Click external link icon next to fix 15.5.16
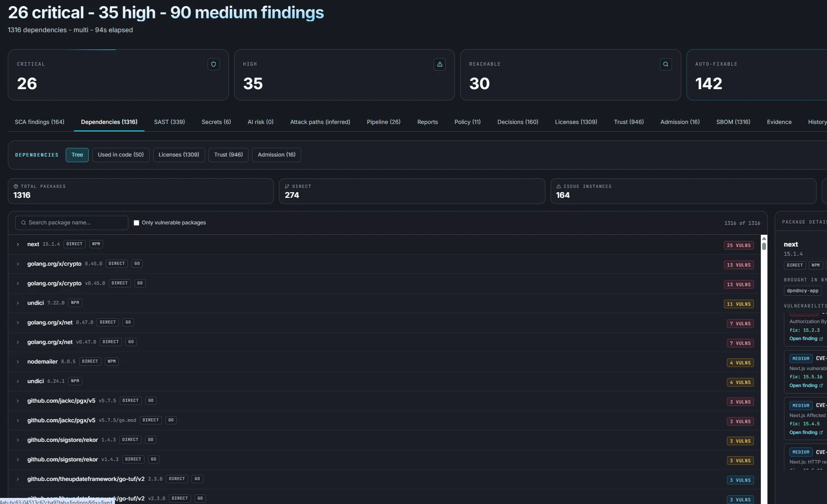This screenshot has width=827, height=504. [x=821, y=386]
